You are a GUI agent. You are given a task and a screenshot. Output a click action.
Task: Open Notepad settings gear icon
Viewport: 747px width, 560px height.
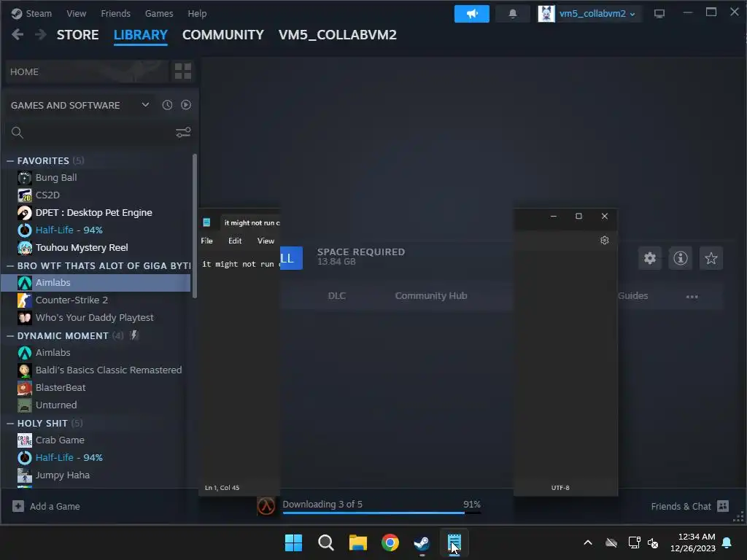pos(605,241)
